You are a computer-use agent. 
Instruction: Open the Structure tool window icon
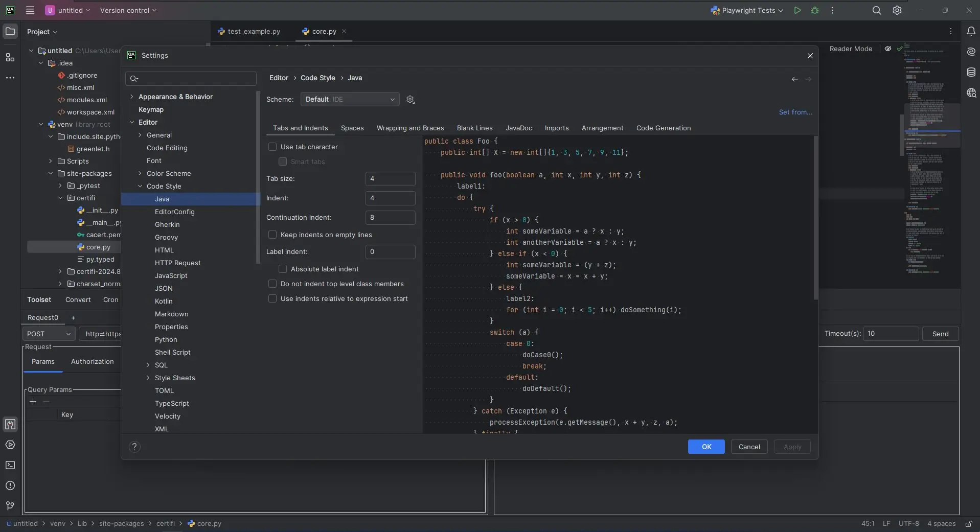pyautogui.click(x=10, y=57)
